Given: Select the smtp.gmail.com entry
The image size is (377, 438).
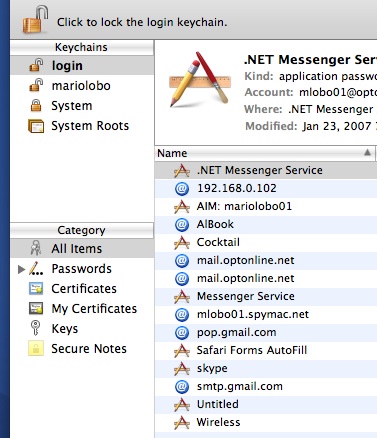Looking at the screenshot, I should pos(266,386).
